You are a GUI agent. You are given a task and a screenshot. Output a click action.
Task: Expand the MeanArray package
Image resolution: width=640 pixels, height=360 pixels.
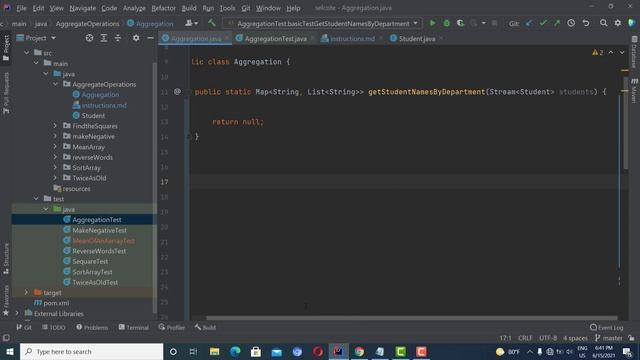[55, 147]
